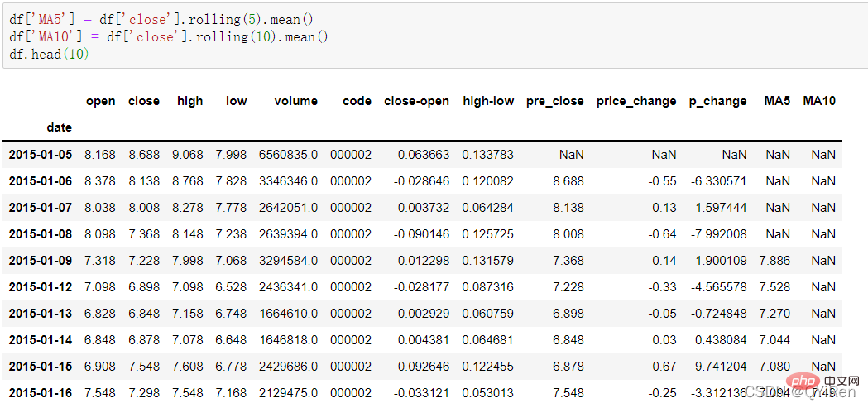Click price_change value 0.67
The width and height of the screenshot is (868, 408).
tap(665, 367)
